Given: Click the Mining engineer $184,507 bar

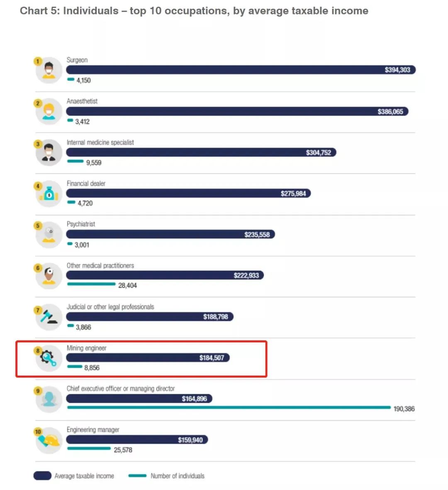Looking at the screenshot, I should click(148, 358).
